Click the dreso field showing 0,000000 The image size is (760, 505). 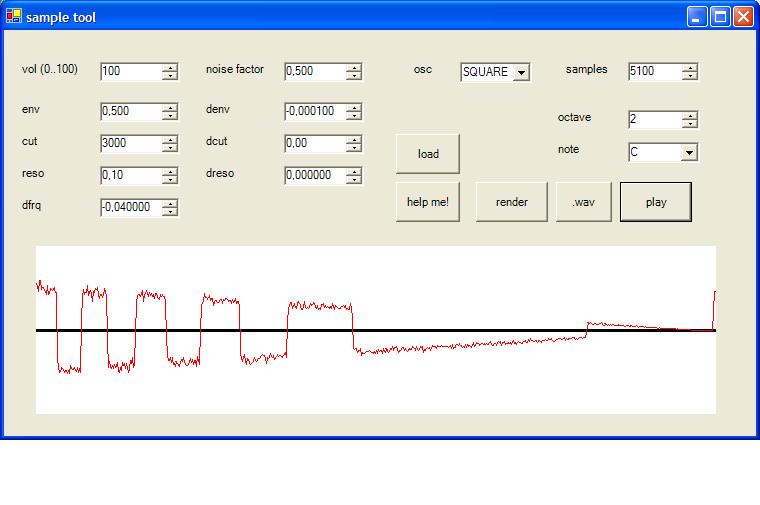[315, 175]
